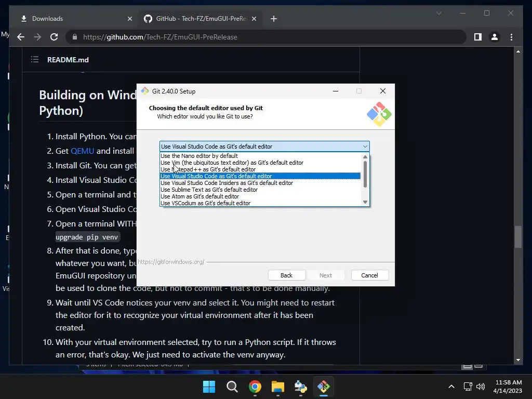Click the Chrome address bar URL
The image size is (532, 399).
(x=160, y=37)
